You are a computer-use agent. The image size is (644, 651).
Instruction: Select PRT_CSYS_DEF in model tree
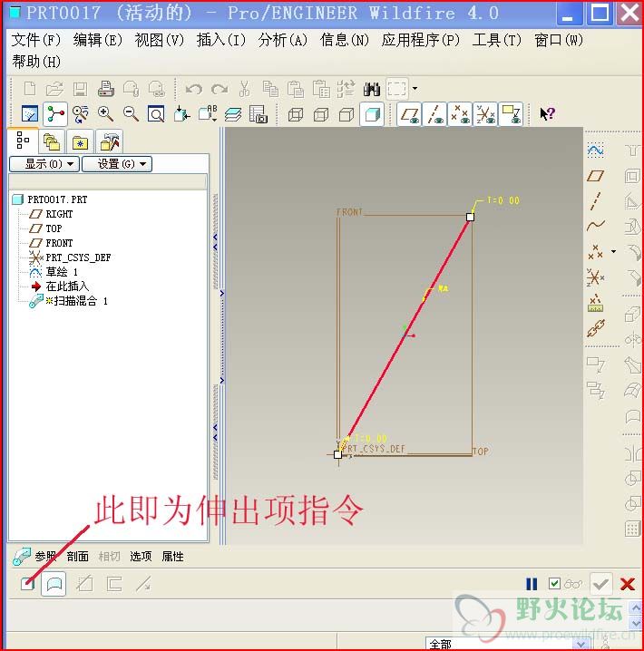(x=78, y=257)
